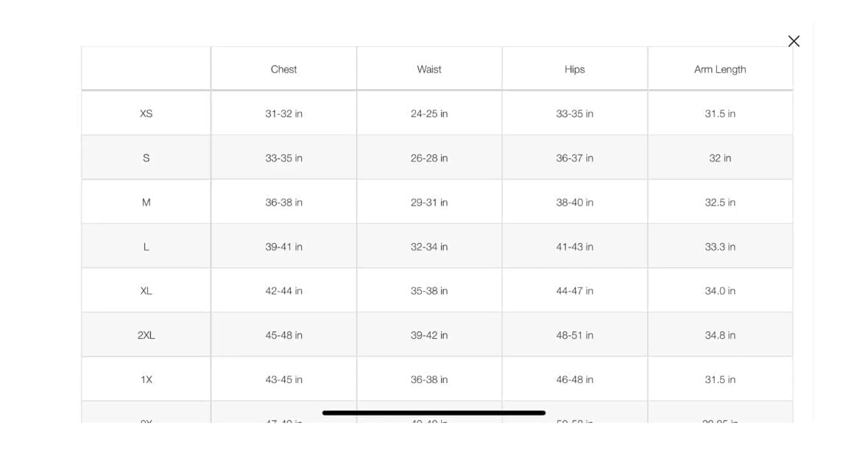Click the 46-48 in hips cell
Viewport: 868px width, 473px height.
pos(574,379)
